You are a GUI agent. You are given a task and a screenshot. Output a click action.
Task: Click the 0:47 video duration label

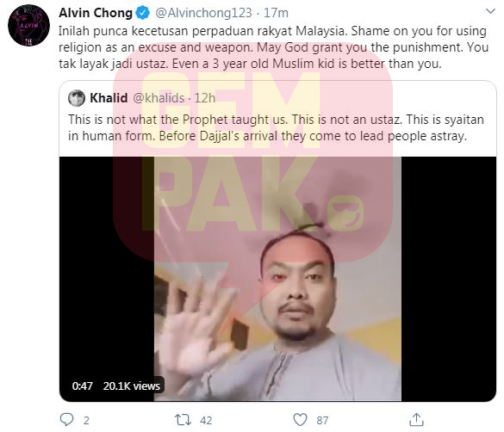coord(83,386)
